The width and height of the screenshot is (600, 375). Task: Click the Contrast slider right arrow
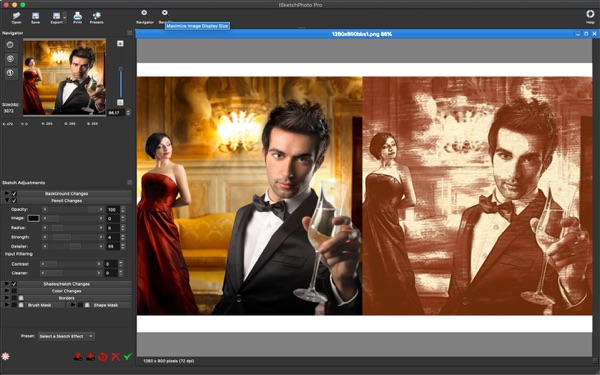click(99, 264)
